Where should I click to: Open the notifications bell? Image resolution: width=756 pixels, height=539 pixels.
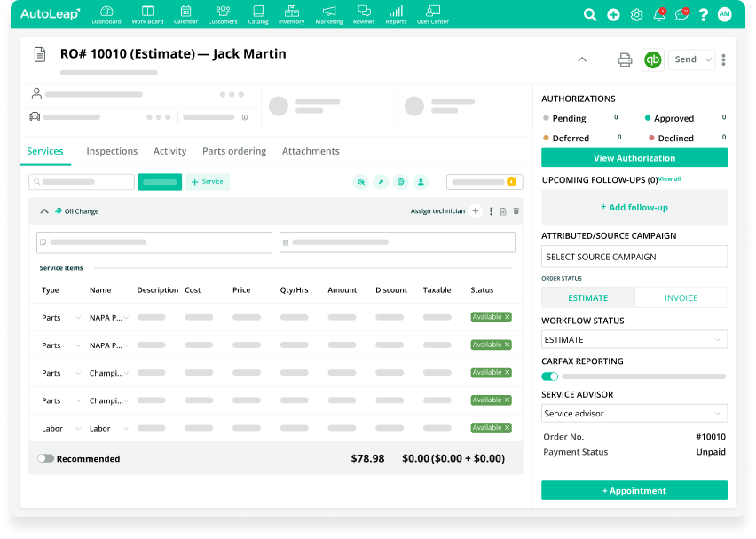pyautogui.click(x=659, y=14)
